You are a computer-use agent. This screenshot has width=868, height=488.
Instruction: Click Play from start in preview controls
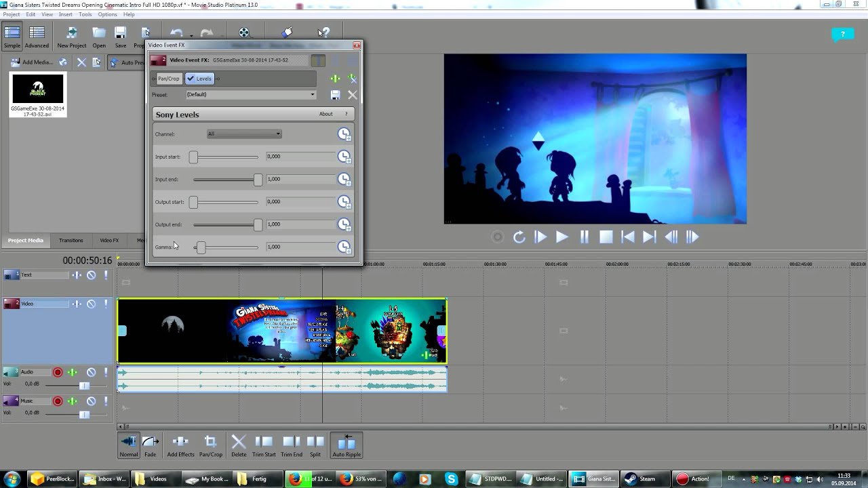540,237
